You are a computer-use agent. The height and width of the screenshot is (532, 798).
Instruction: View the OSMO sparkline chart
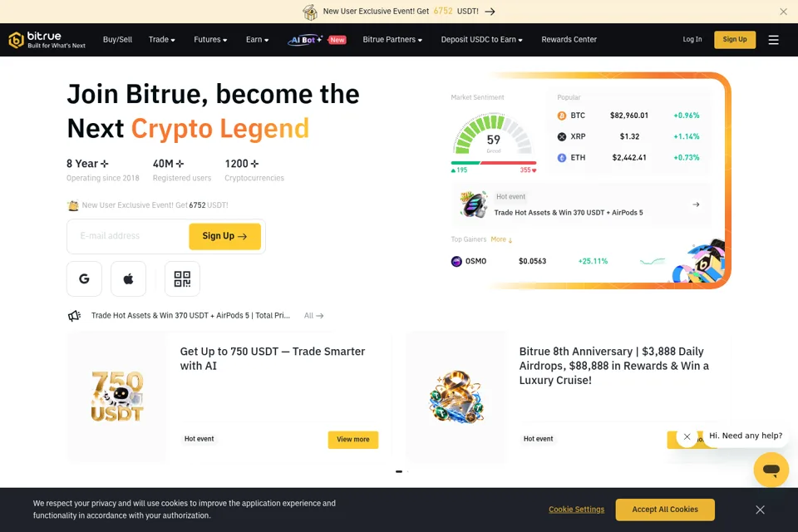pos(653,262)
